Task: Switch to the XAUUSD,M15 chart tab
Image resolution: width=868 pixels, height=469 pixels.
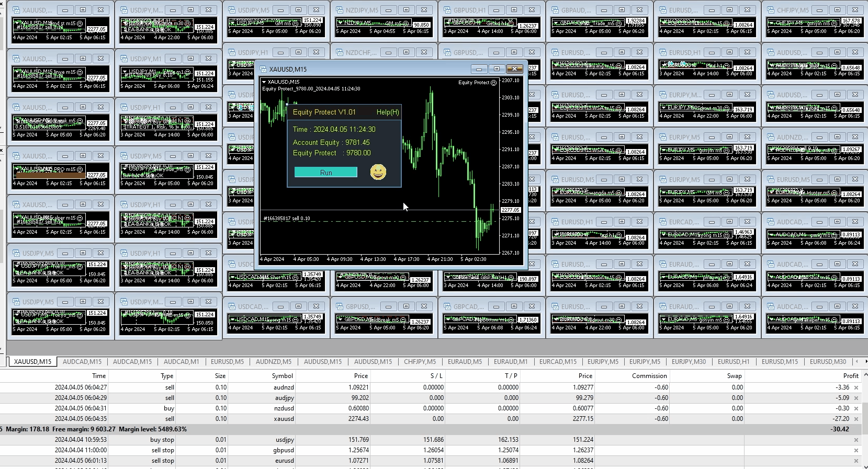Action: coord(32,361)
